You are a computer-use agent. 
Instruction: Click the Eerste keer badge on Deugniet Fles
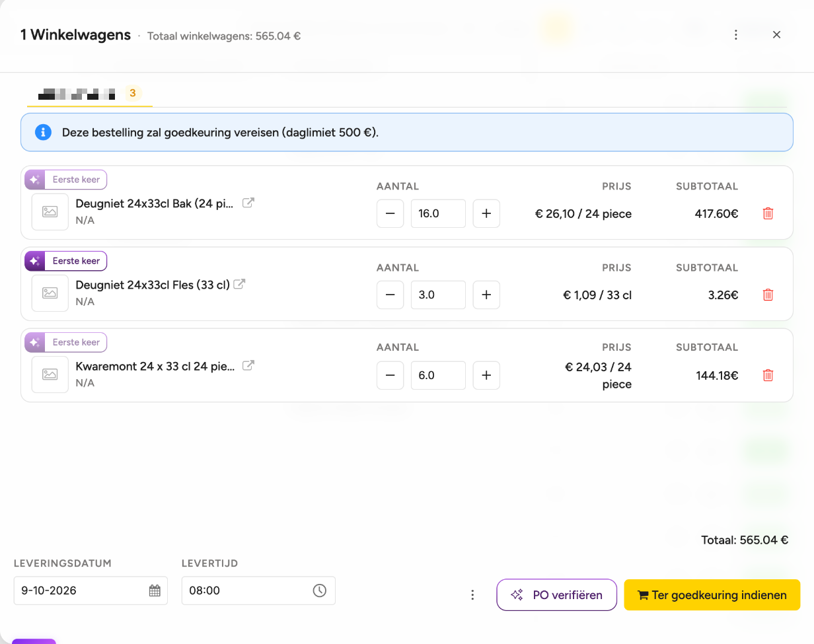coord(66,261)
